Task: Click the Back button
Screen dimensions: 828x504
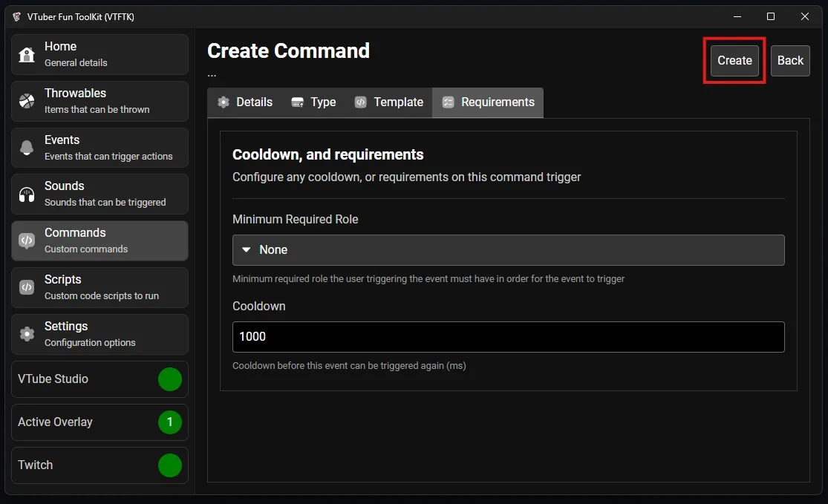Action: click(789, 61)
